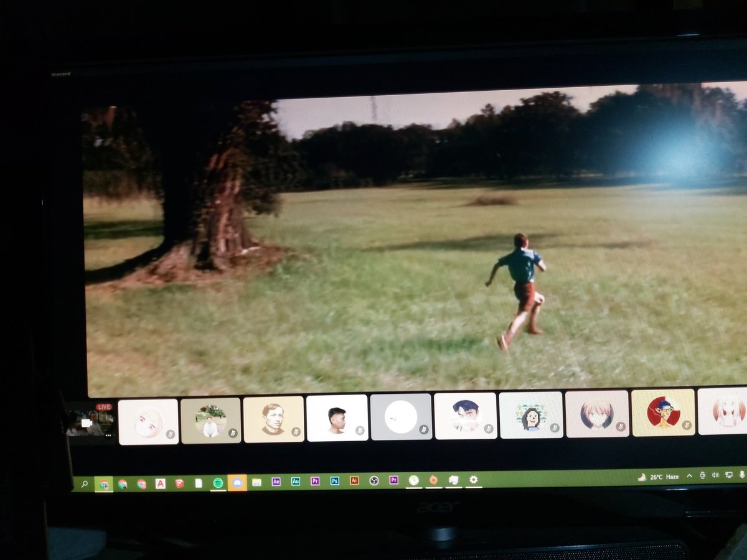Select participant with pixel-art woman avatar
747x560 pixels.
click(531, 414)
